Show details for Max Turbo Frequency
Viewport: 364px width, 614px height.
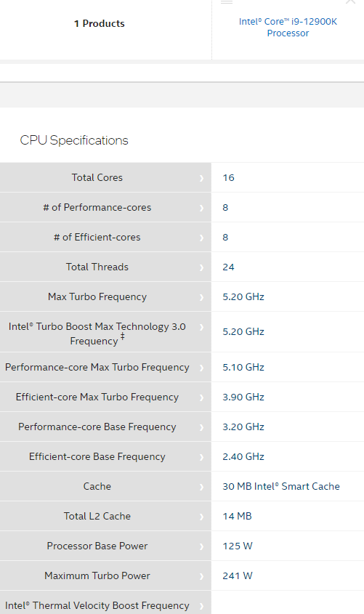coord(201,297)
